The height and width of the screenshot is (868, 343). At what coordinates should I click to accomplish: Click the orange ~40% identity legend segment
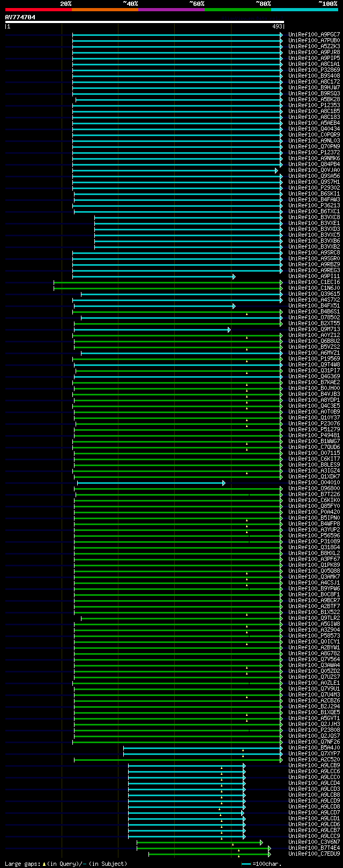(x=105, y=10)
